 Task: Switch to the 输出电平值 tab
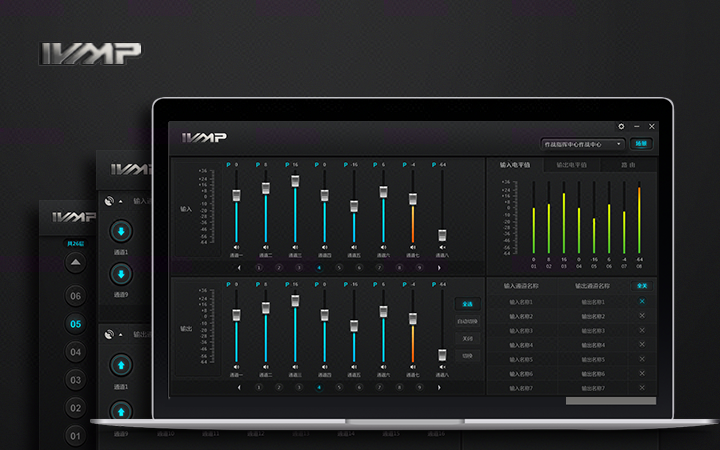coord(570,164)
